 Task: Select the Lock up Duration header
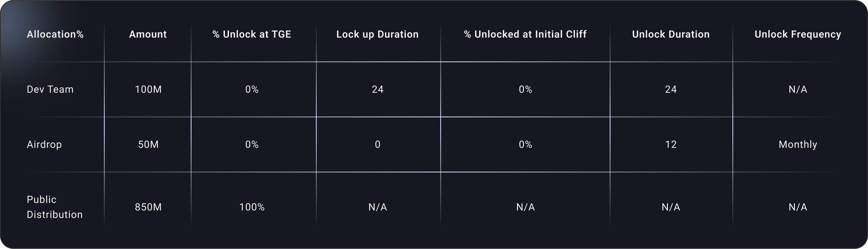[377, 34]
